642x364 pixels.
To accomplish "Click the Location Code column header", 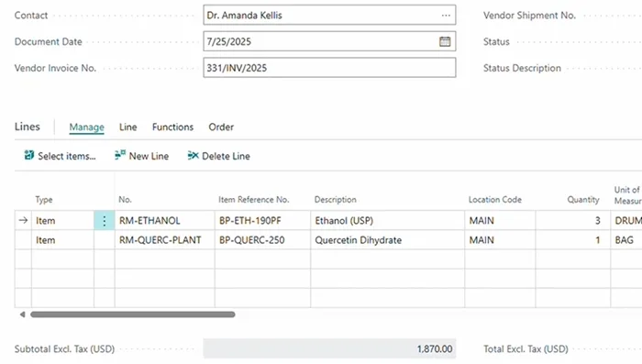I will click(x=495, y=200).
